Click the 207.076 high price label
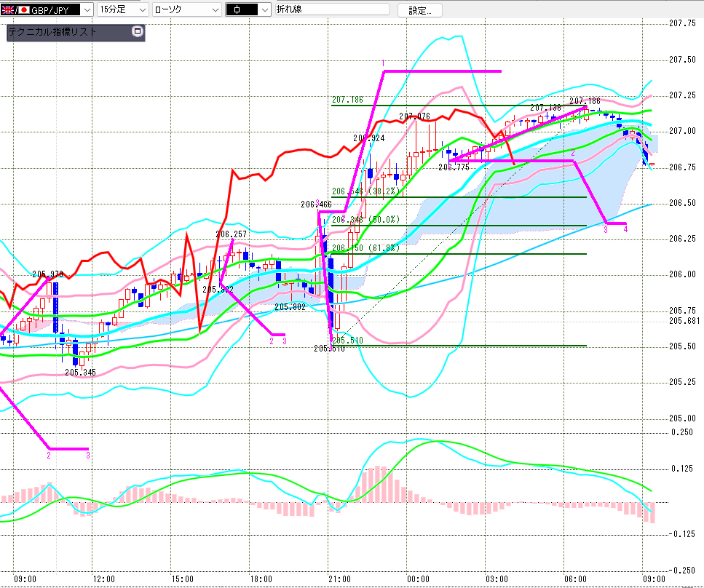 click(x=414, y=116)
